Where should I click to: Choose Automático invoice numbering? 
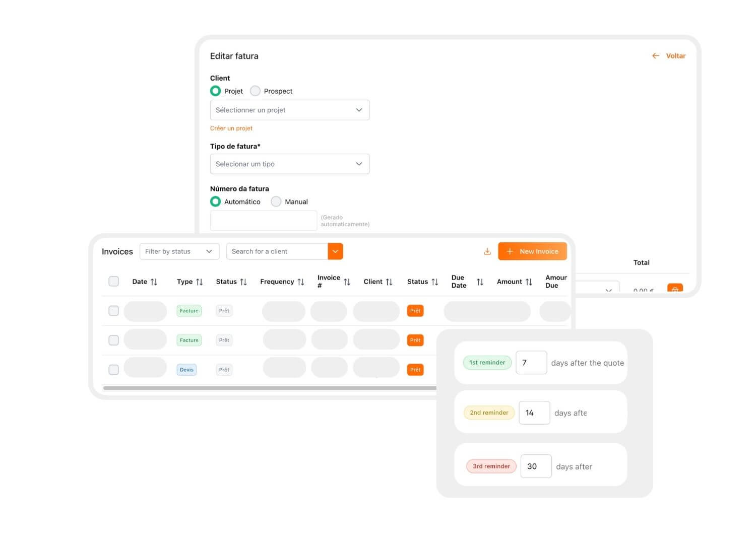(215, 201)
